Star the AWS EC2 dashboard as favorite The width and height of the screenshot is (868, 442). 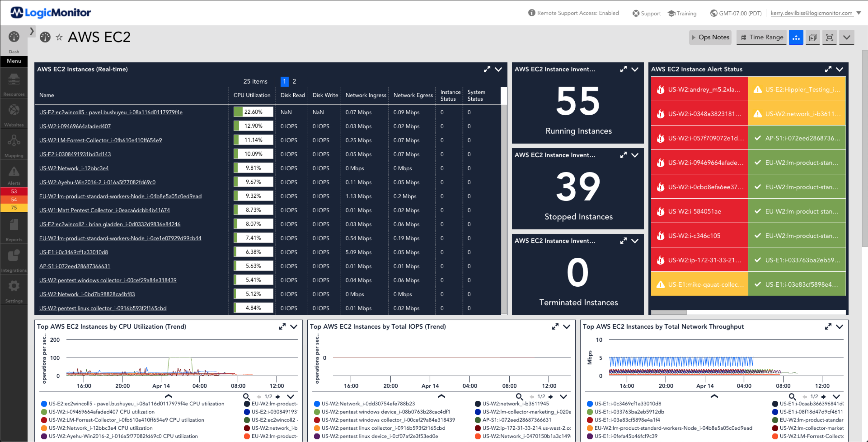(x=59, y=37)
